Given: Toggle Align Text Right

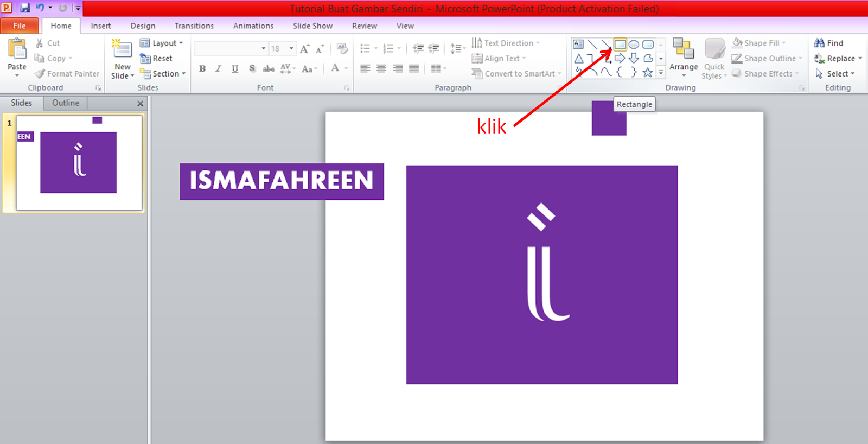Looking at the screenshot, I should pyautogui.click(x=398, y=68).
